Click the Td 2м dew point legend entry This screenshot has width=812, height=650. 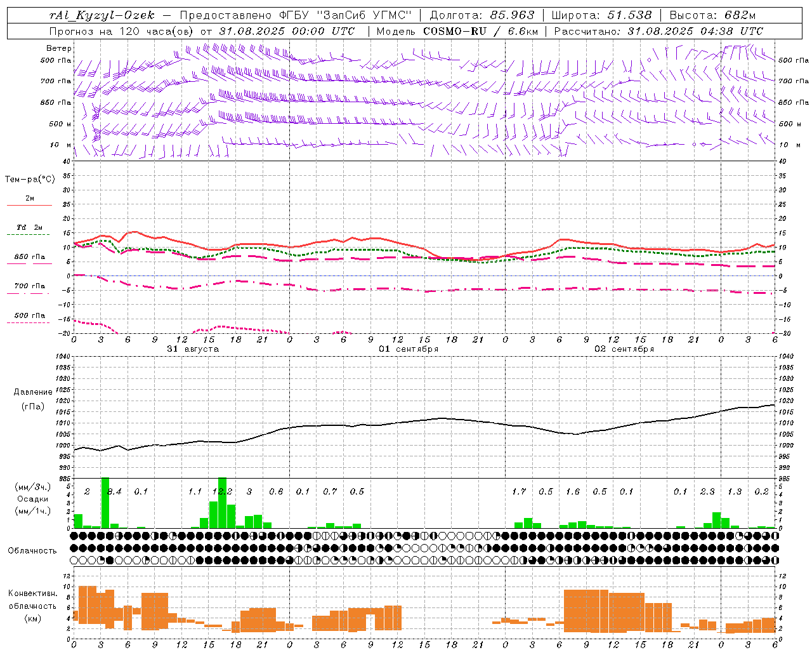tap(30, 227)
